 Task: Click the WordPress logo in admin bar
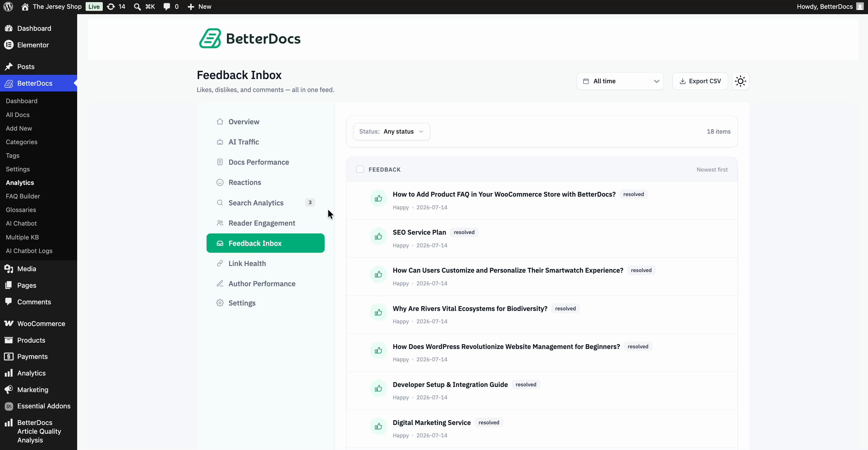(8, 7)
